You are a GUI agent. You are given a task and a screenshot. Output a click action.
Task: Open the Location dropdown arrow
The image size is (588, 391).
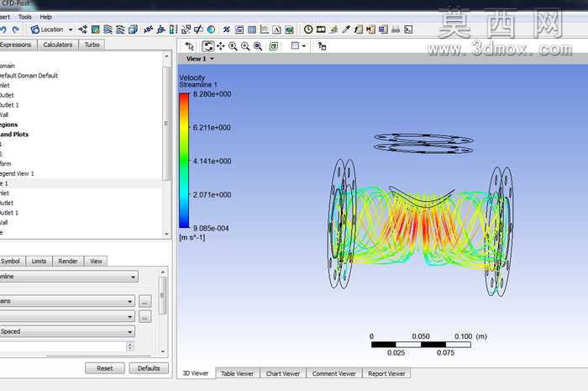71,29
